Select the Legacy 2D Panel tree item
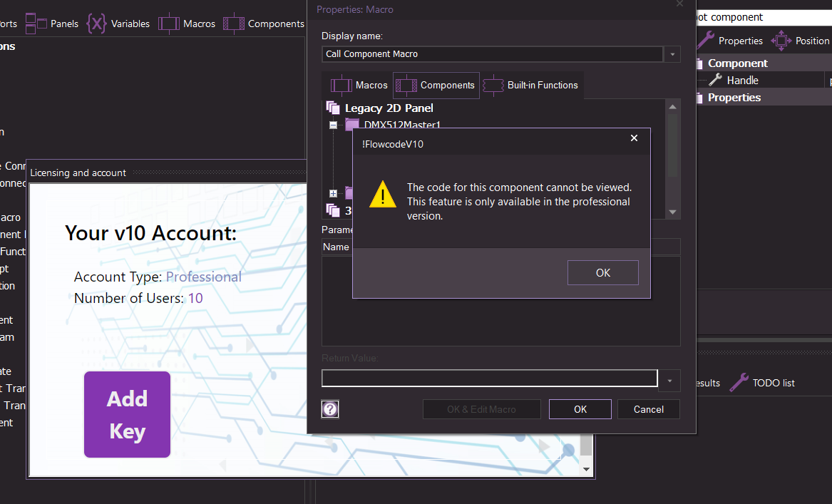The image size is (832, 504). point(389,108)
